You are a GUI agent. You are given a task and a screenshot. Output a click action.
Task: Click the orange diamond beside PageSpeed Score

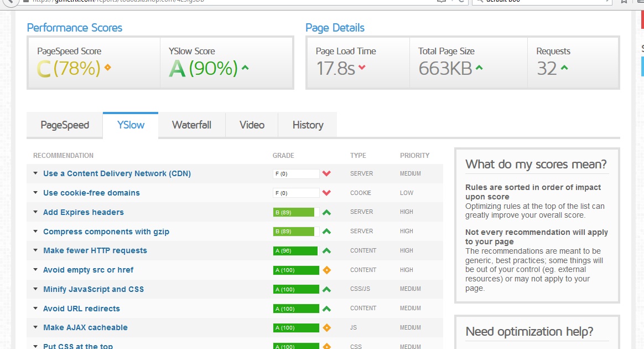coord(107,68)
